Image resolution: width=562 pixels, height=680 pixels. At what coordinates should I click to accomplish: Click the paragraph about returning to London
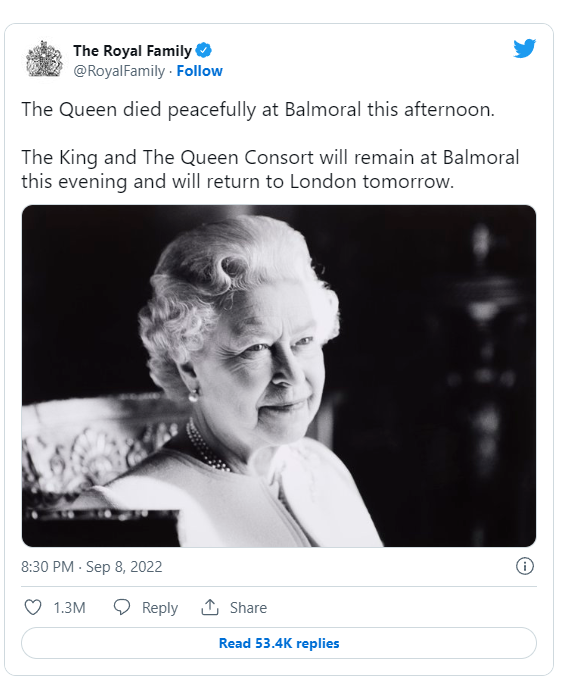pos(270,170)
